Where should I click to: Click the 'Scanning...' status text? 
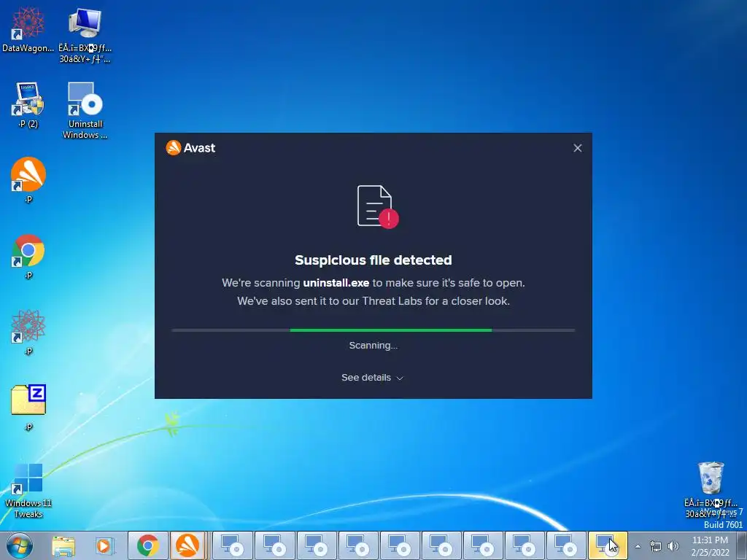click(x=373, y=345)
